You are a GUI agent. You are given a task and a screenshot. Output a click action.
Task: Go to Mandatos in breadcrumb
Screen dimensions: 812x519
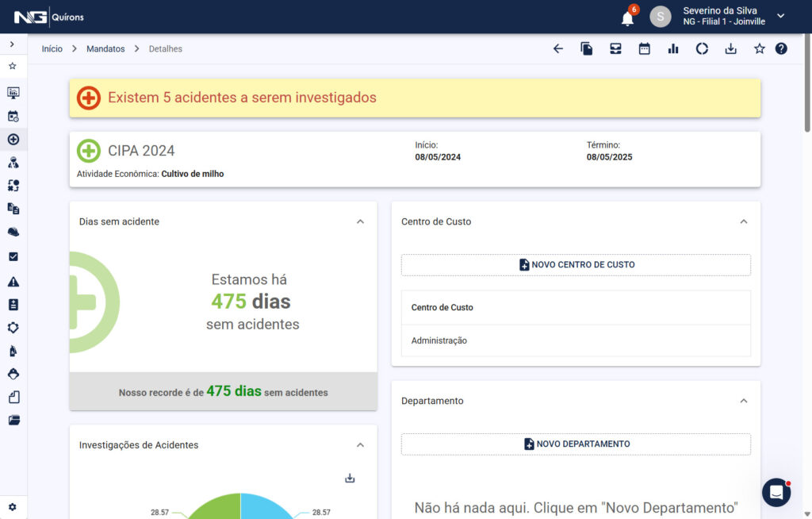click(105, 48)
